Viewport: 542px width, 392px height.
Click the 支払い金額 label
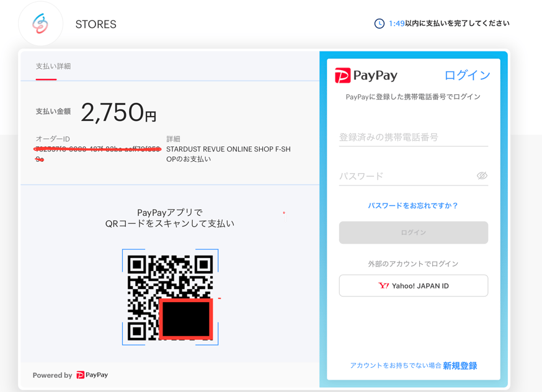click(x=53, y=111)
